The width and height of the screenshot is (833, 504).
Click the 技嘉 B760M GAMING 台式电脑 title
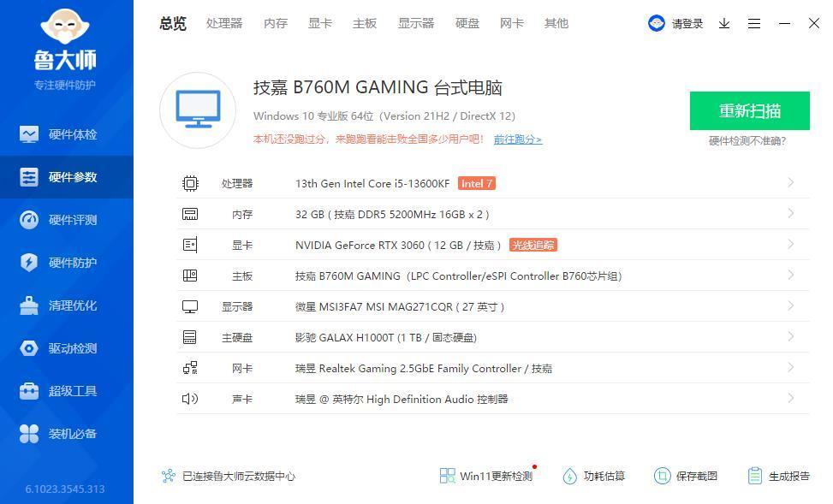click(378, 87)
